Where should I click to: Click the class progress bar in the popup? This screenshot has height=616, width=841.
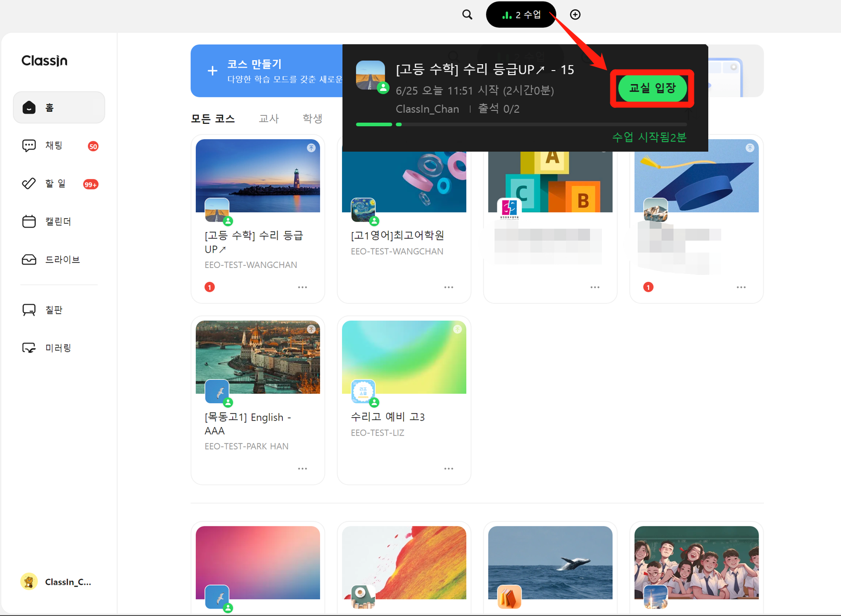(521, 124)
